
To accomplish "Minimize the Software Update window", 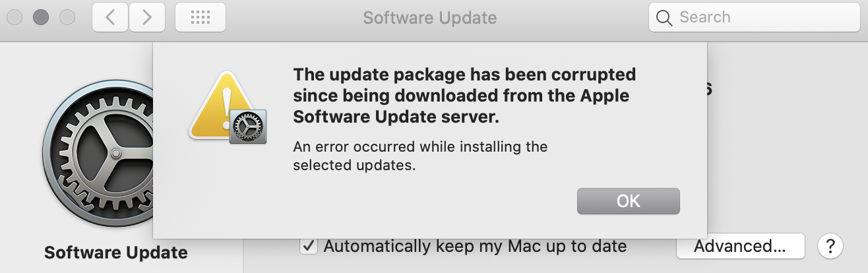I will tap(41, 18).
